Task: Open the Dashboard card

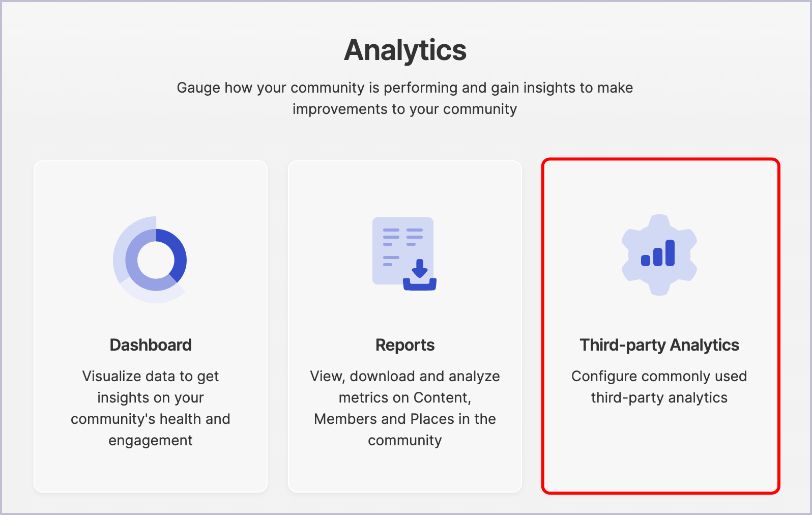Action: coord(151,326)
